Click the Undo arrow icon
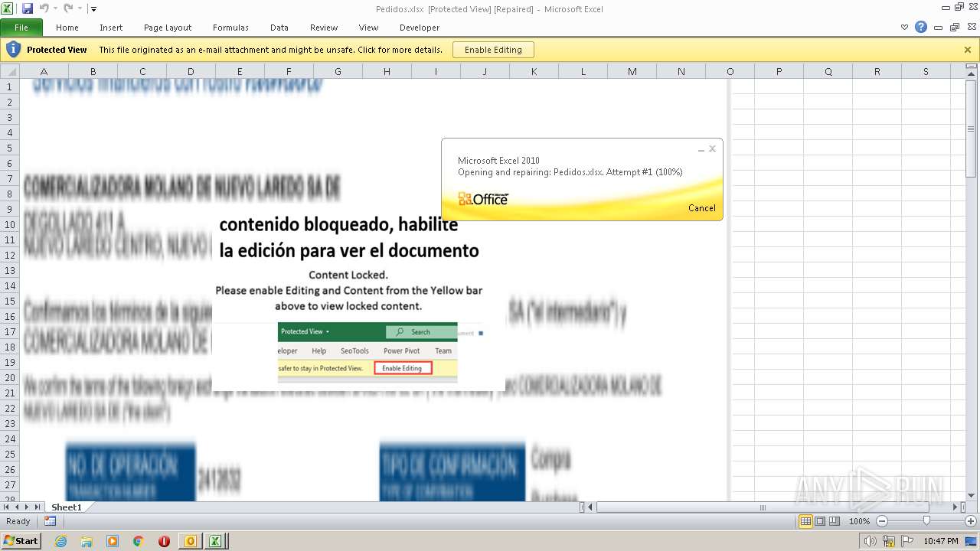980x551 pixels. (x=44, y=8)
